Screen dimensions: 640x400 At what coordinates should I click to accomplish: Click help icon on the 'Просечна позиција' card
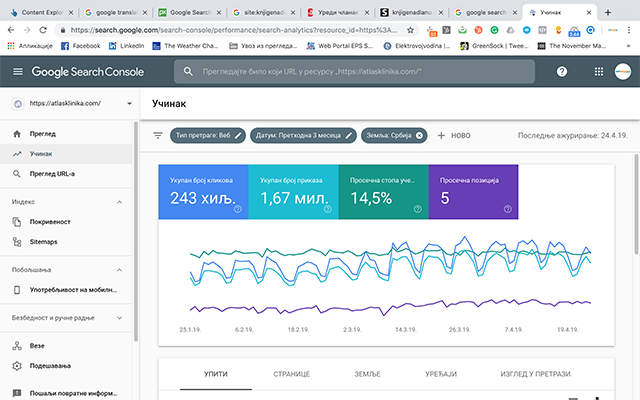pos(507,209)
